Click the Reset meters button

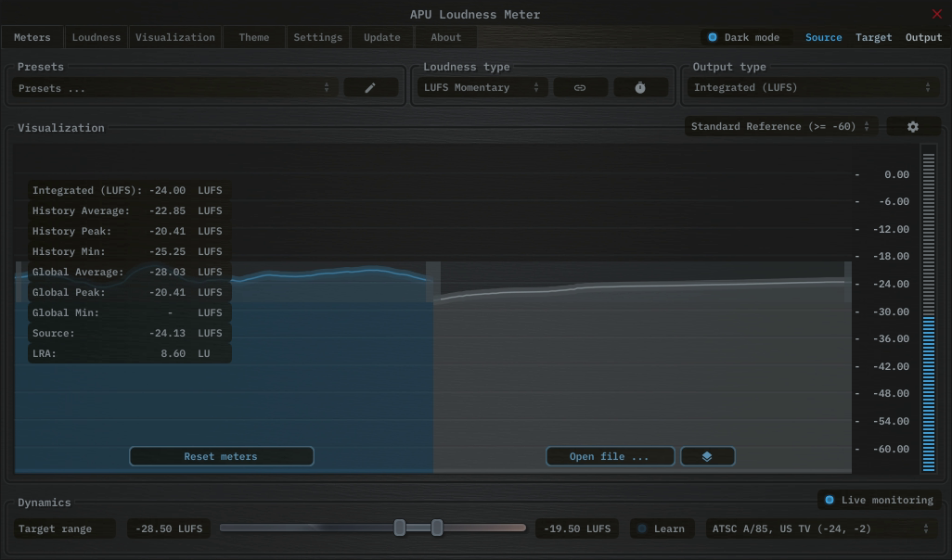pyautogui.click(x=221, y=455)
